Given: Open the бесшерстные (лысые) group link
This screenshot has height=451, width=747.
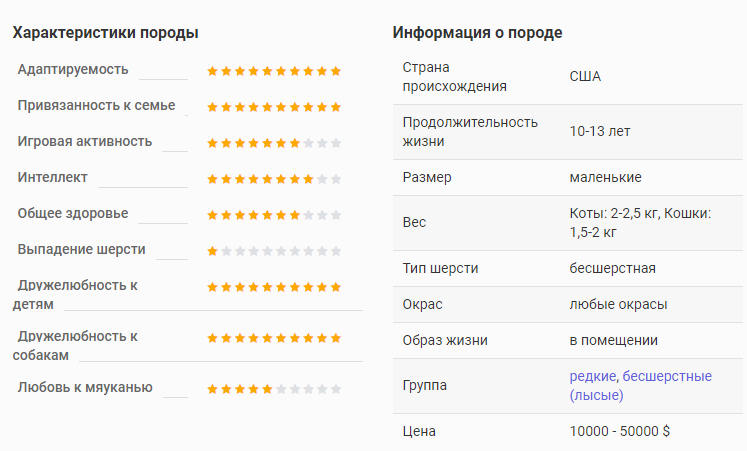Looking at the screenshot, I should 641,385.
